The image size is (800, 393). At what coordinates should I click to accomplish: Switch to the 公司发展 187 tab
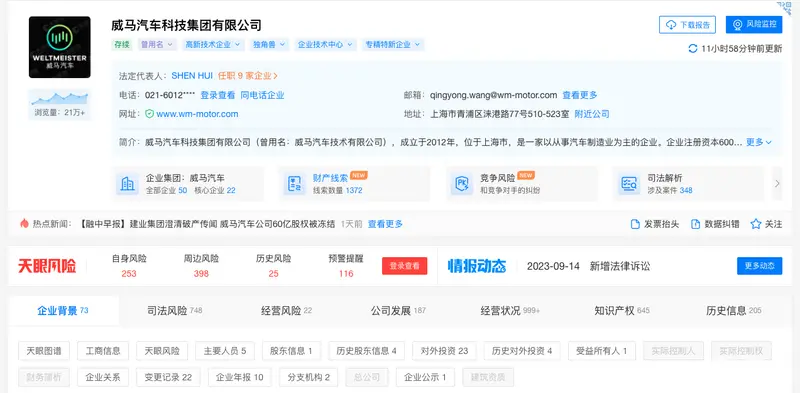pos(398,310)
